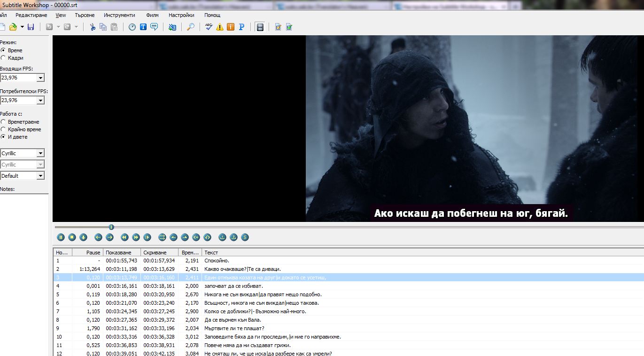Click the yellow warning triangle icon
The height and width of the screenshot is (356, 644).
[x=220, y=27]
